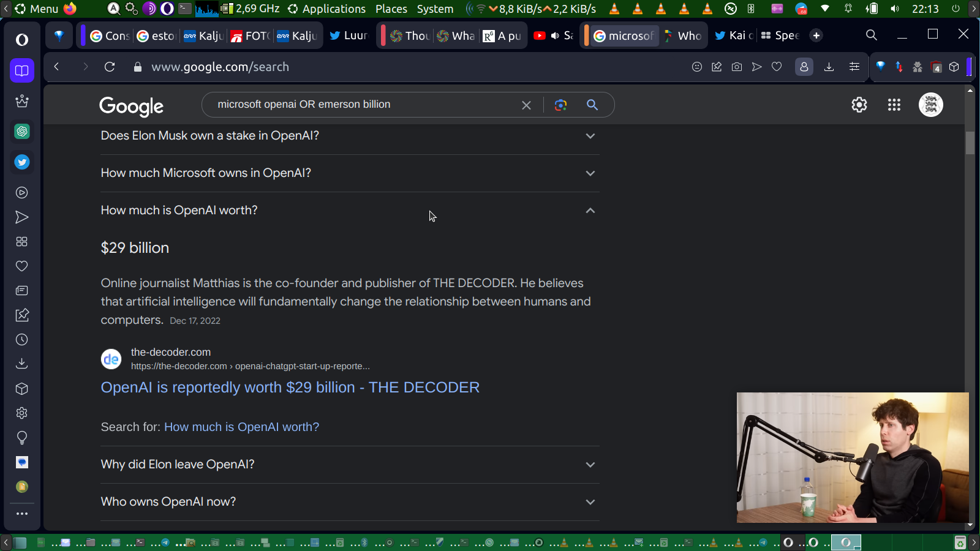Open Easy Setup sliders icon
980x551 pixels.
click(x=854, y=67)
